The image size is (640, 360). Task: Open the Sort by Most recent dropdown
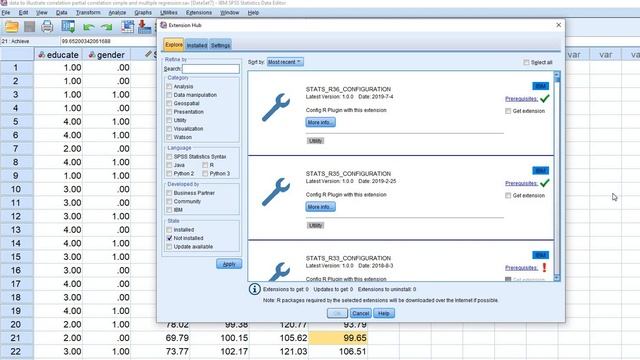point(285,62)
